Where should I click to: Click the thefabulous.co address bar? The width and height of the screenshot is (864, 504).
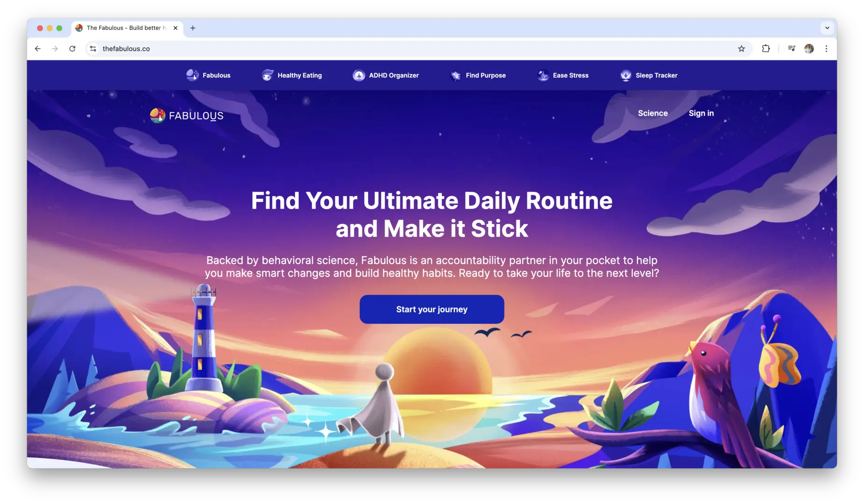pos(411,49)
